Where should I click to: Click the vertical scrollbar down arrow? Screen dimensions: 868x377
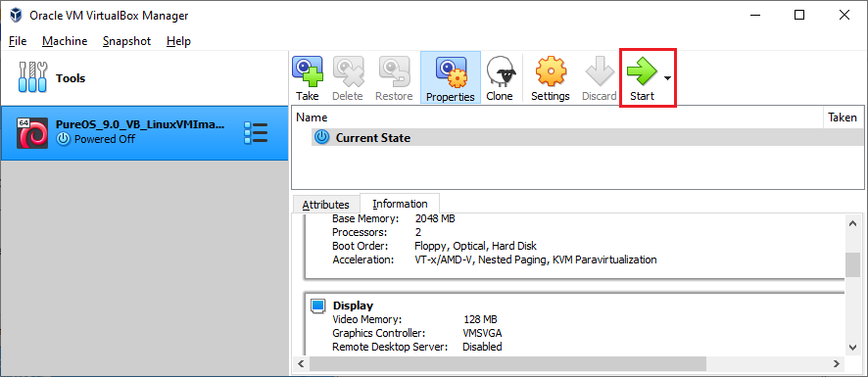coord(852,347)
